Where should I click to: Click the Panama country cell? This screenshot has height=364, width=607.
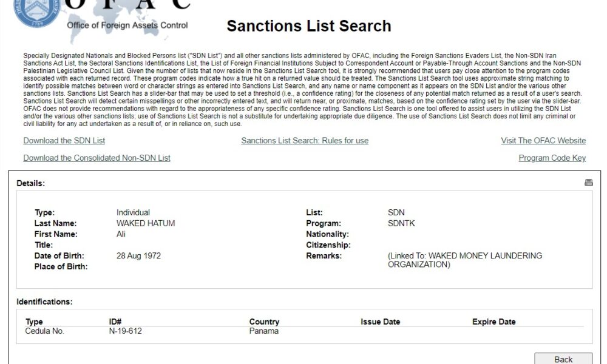click(263, 331)
